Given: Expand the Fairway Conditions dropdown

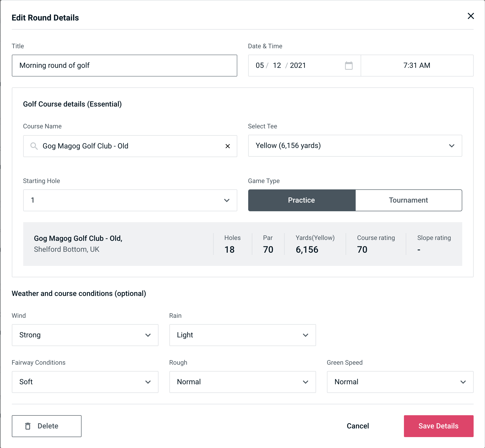Looking at the screenshot, I should [85, 382].
